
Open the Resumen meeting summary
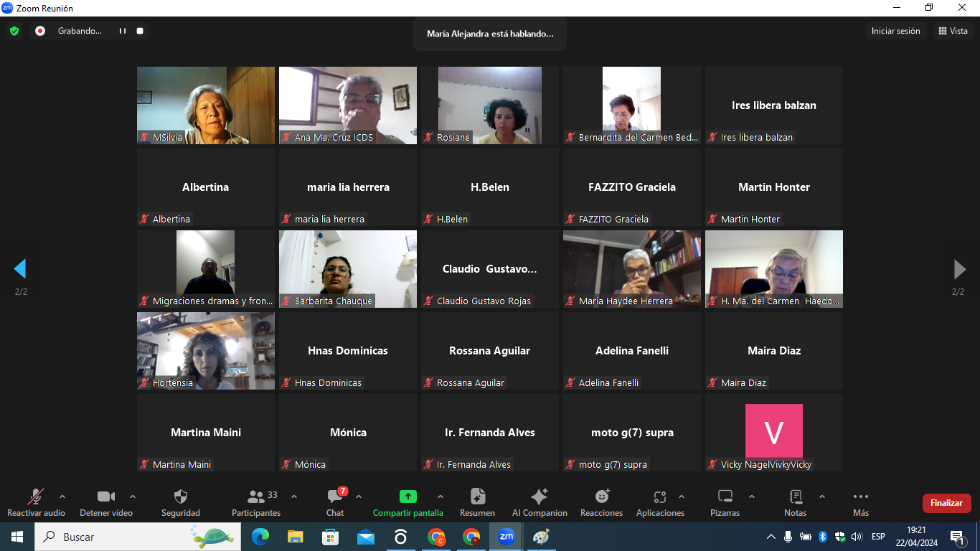[x=478, y=503]
